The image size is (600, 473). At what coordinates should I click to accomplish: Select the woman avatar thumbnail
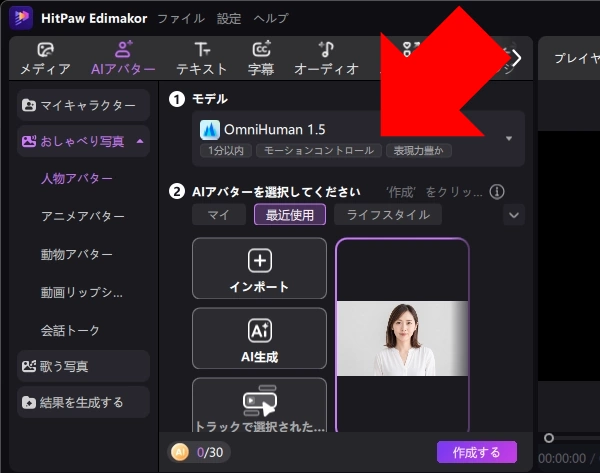(x=402, y=335)
